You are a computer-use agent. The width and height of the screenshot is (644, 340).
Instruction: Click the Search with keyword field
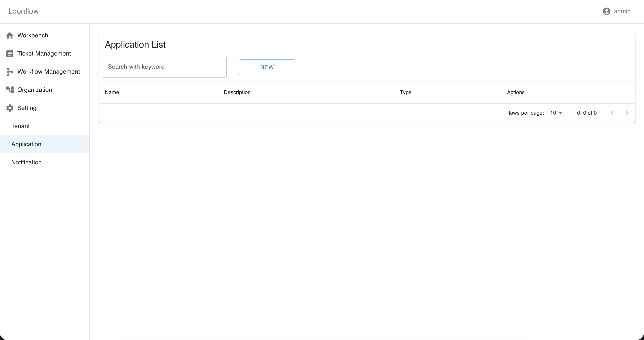click(x=164, y=67)
